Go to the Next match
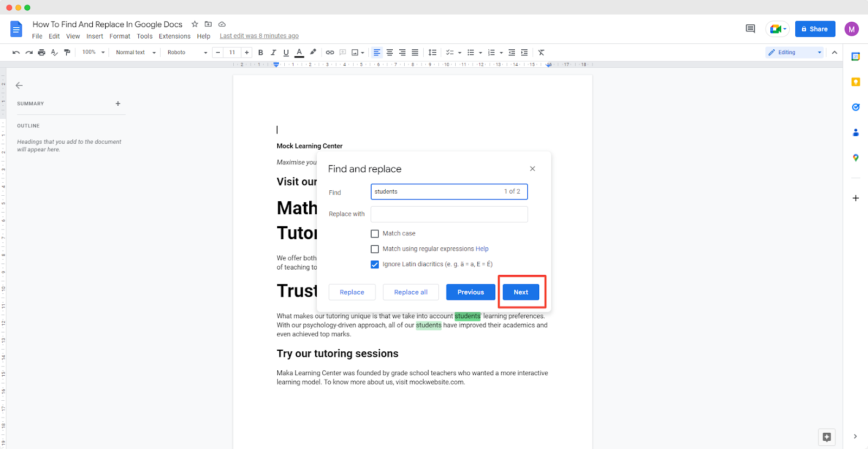The width and height of the screenshot is (868, 449). tap(521, 292)
